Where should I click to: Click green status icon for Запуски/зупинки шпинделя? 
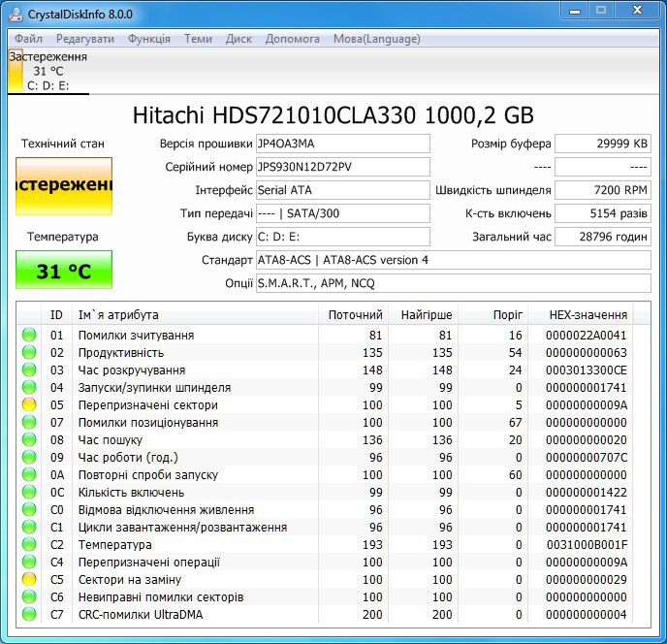[x=29, y=387]
